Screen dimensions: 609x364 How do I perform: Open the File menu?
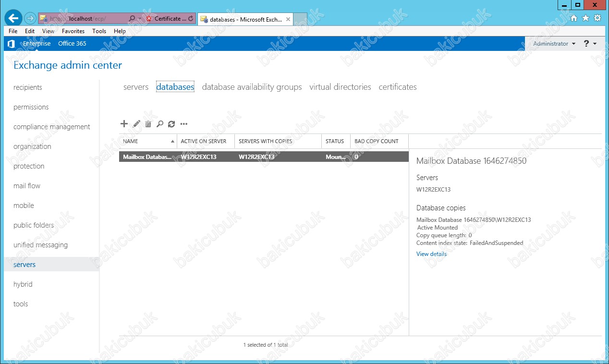[13, 31]
